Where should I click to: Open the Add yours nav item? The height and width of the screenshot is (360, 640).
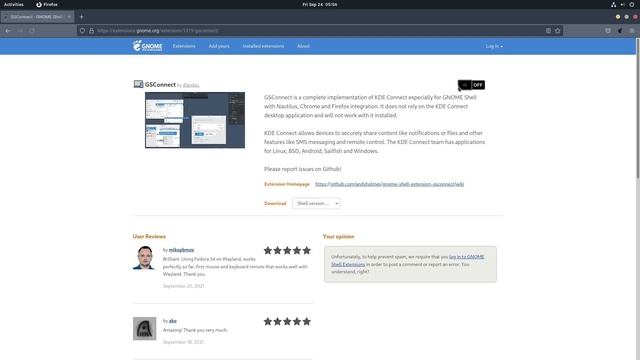pyautogui.click(x=219, y=46)
